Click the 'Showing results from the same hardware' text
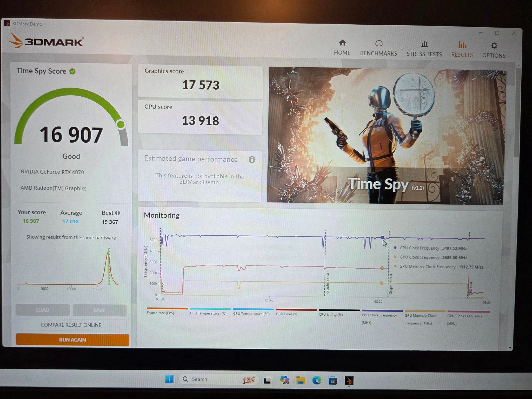Screen dimensions: 532x399 pos(71,237)
